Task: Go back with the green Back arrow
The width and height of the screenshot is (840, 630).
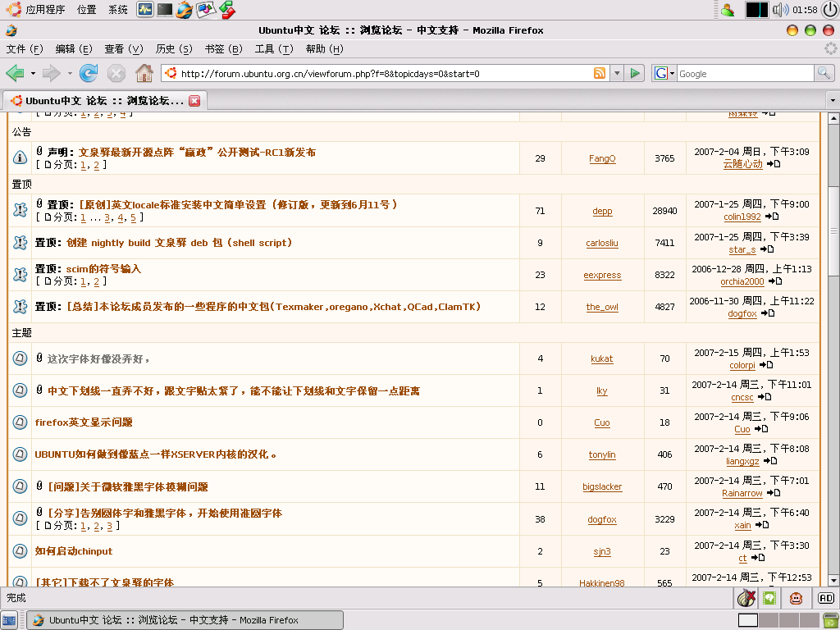Action: [x=15, y=73]
